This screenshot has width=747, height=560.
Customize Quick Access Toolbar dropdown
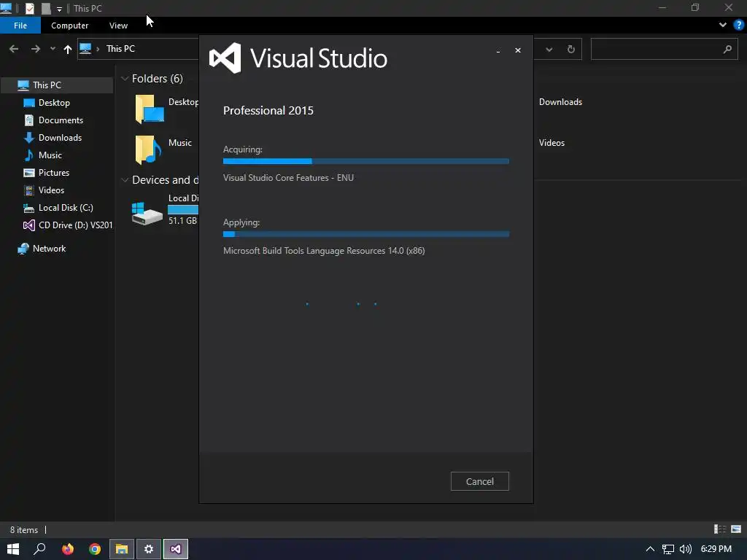[59, 9]
